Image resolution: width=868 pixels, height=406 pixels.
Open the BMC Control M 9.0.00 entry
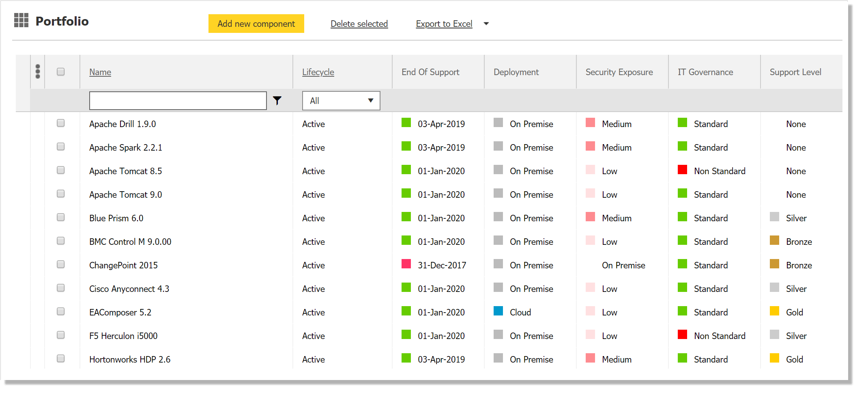pyautogui.click(x=130, y=242)
